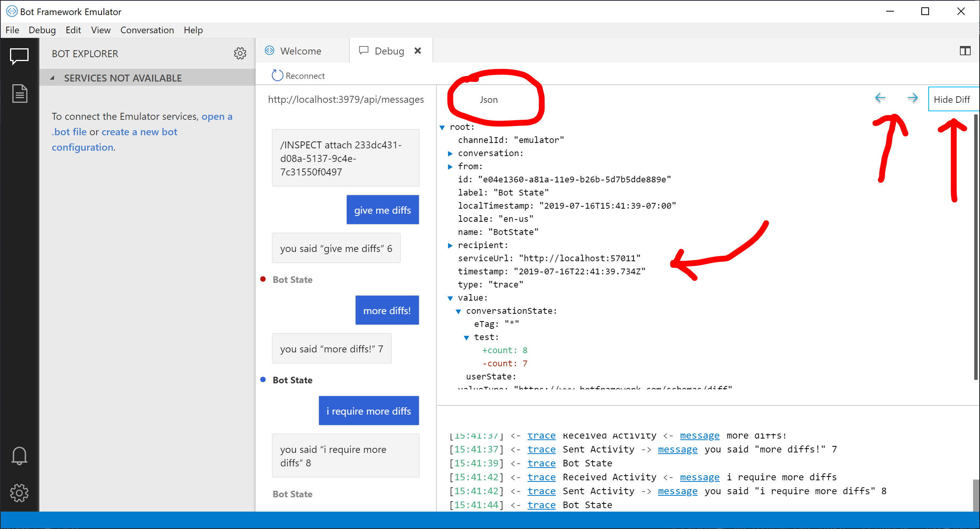Select the 'give me diffs' chat message
The image size is (980, 529).
[382, 210]
